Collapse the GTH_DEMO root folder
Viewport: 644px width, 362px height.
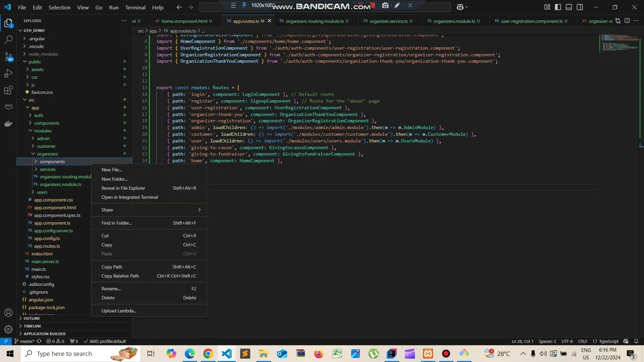[74, 30]
